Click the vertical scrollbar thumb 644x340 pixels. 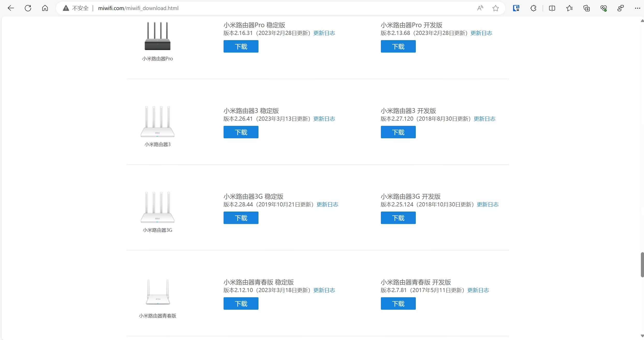pos(642,265)
